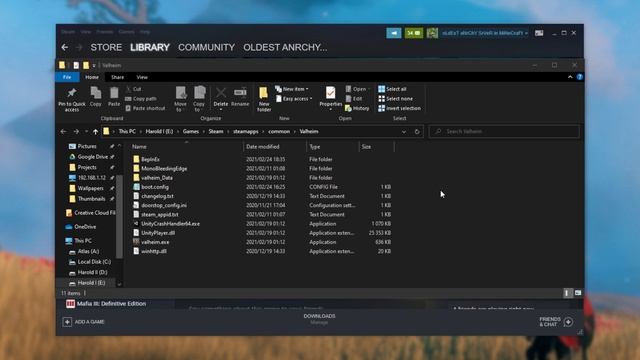640x360 pixels.
Task: Expand address bar history dropdown
Action: (404, 131)
